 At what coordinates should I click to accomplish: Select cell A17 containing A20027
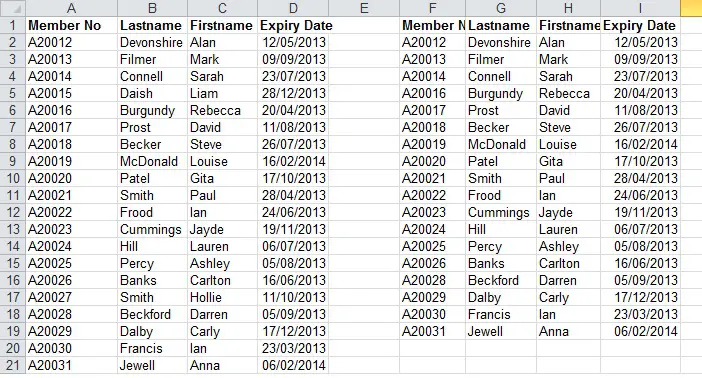click(72, 297)
